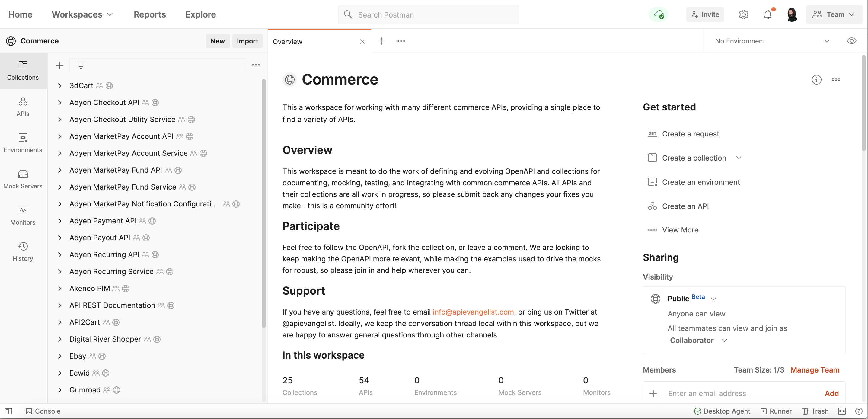
Task: Click the Import button
Action: tap(247, 41)
